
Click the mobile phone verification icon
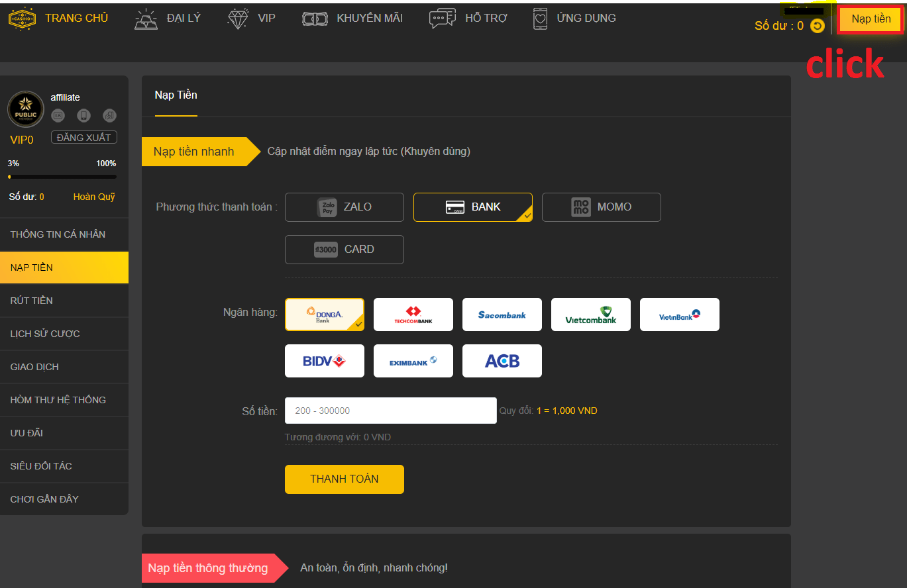coord(83,116)
